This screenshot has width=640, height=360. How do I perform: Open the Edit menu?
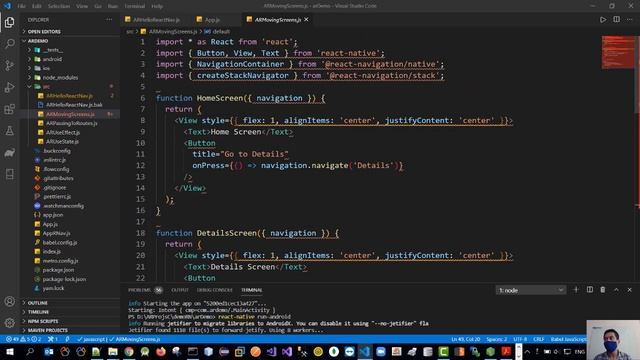point(37,6)
